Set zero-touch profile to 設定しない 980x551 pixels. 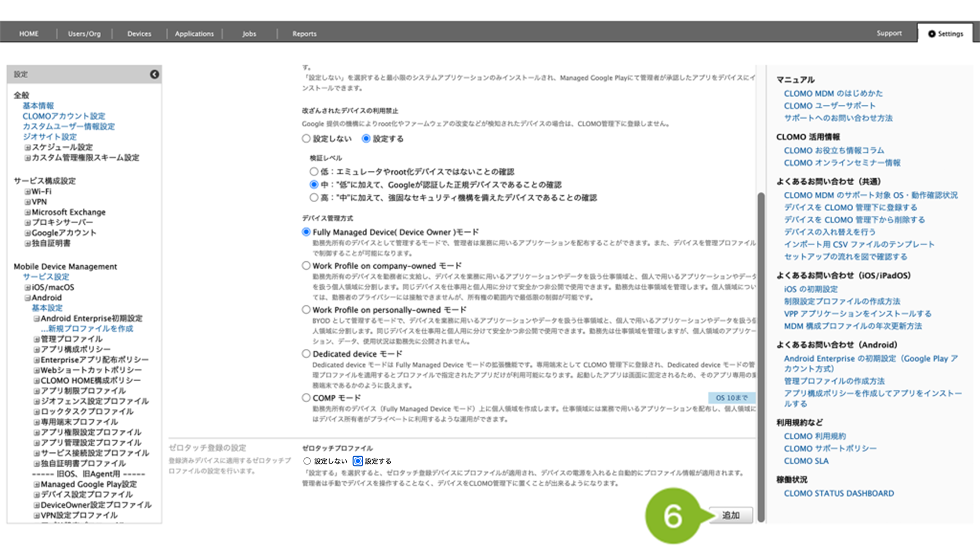pos(307,461)
